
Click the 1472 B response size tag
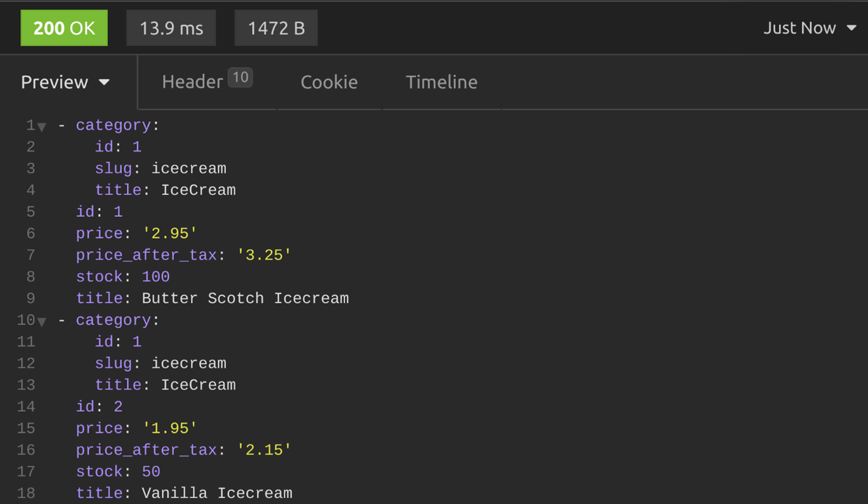pyautogui.click(x=276, y=28)
